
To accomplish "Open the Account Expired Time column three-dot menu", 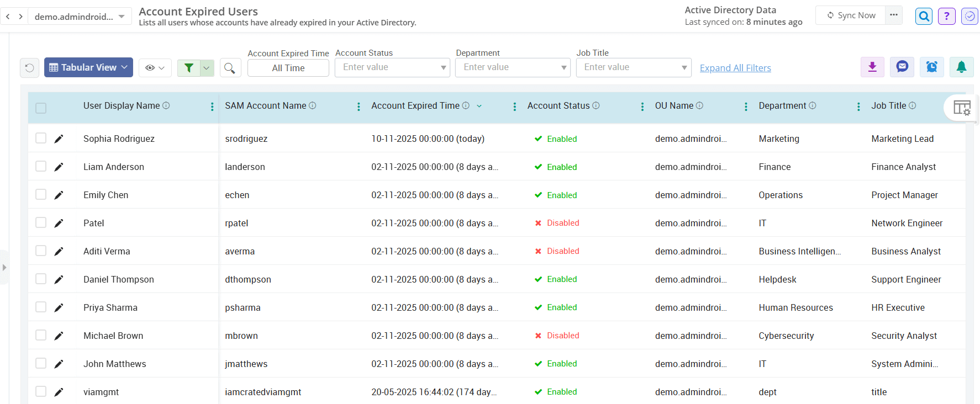I will pyautogui.click(x=515, y=107).
